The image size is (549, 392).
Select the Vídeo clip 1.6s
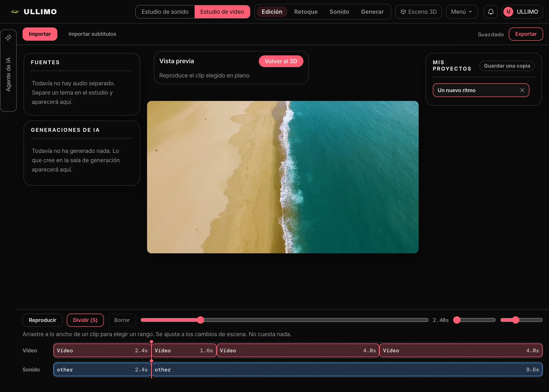184,351
